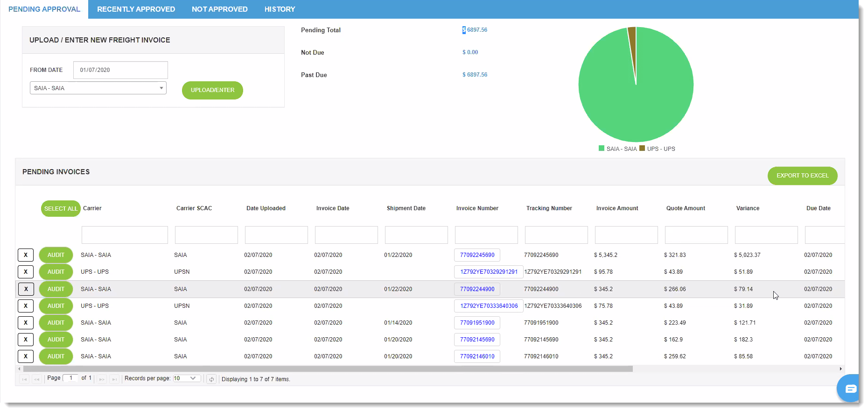This screenshot has height=412, width=868.
Task: Open invoice link 77092145690
Action: pos(477,340)
